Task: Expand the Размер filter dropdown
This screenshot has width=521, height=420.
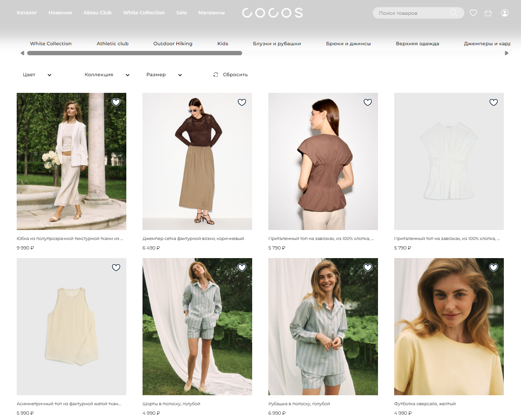Action: pos(164,75)
